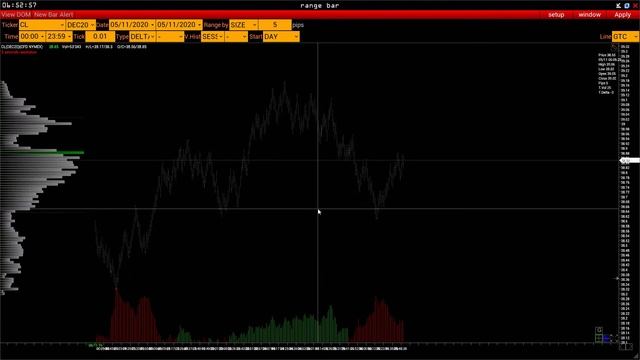640x360 pixels.
Task: Click the G icon box at chart bottom-right
Action: 599,330
